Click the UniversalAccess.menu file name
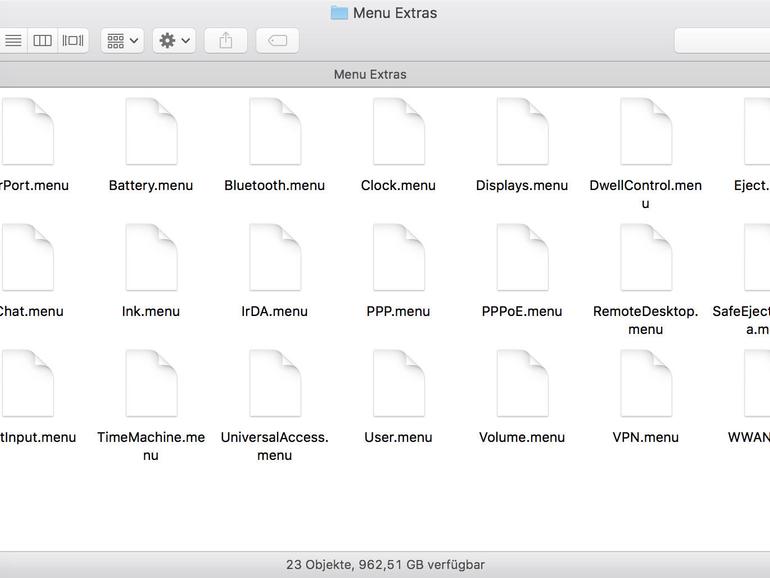The image size is (770, 578). point(275,446)
